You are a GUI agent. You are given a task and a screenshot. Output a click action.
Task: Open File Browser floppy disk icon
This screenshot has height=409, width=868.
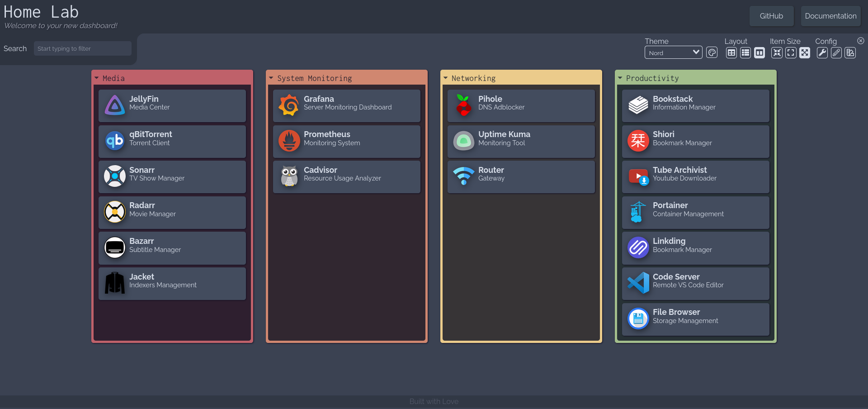[638, 319]
